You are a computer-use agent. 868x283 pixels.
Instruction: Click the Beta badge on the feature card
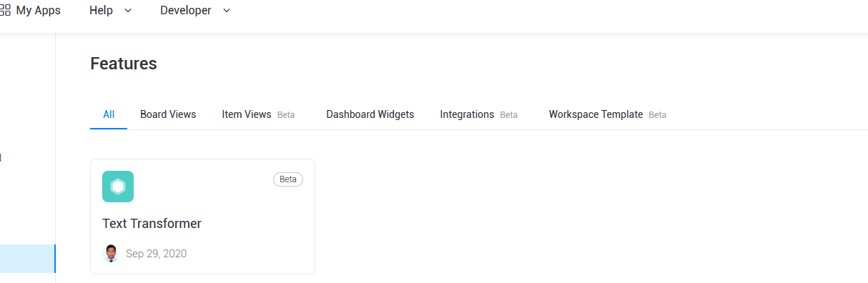click(x=288, y=179)
